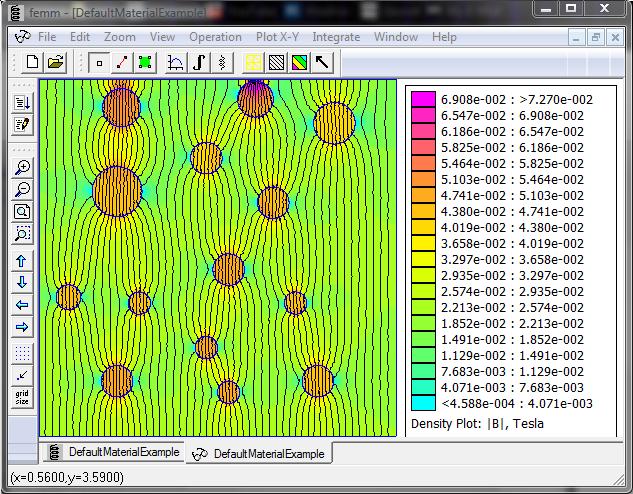Click the zoom in magnifier icon
The width and height of the screenshot is (633, 494).
(22, 167)
